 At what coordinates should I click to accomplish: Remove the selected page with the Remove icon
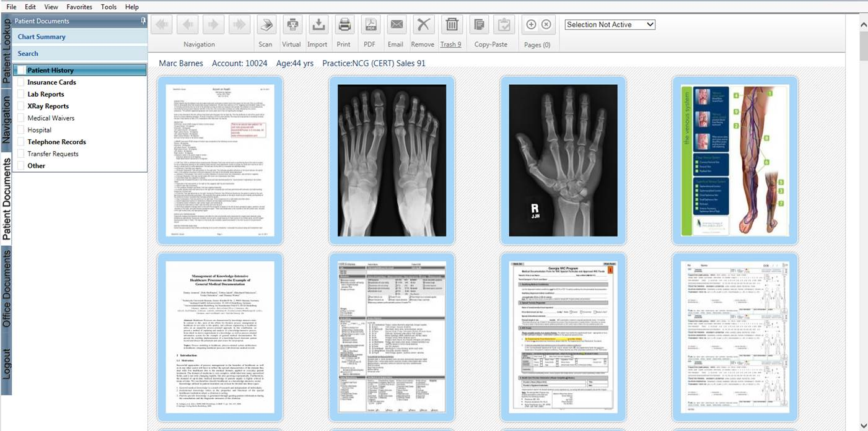click(x=423, y=25)
